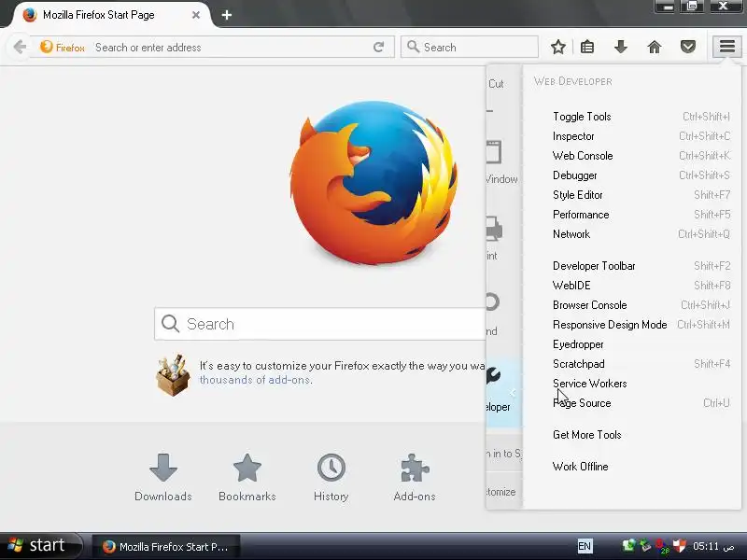Viewport: 747px width, 560px height.
Task: Click the New Window icon in menu panel
Action: coord(494,152)
